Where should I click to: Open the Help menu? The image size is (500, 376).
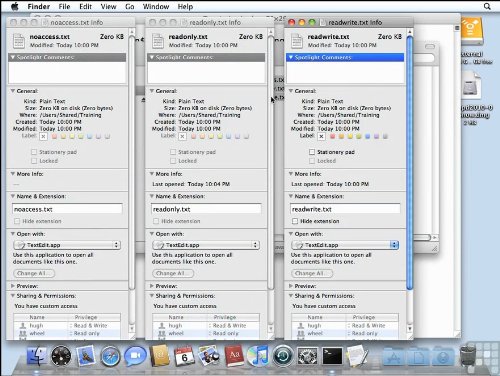click(185, 6)
